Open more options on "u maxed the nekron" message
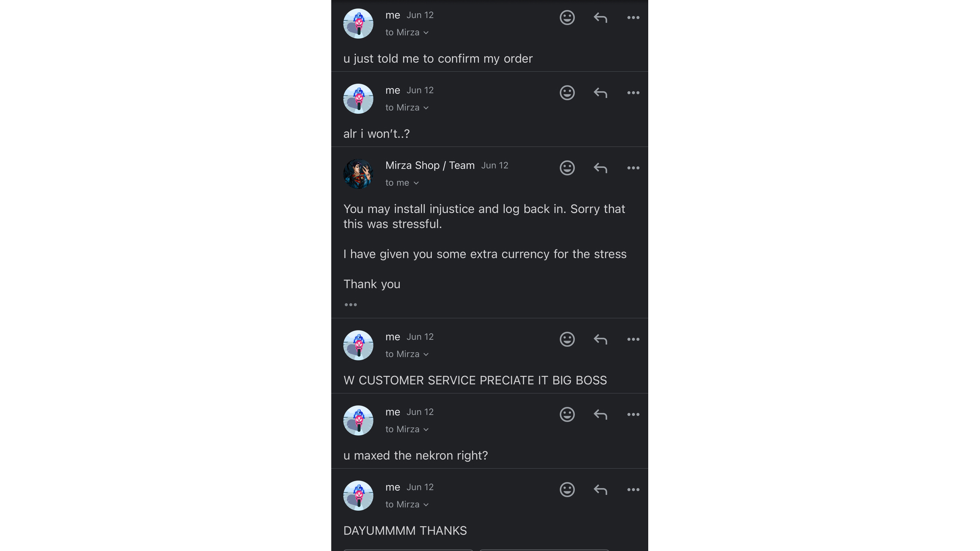 (x=633, y=414)
